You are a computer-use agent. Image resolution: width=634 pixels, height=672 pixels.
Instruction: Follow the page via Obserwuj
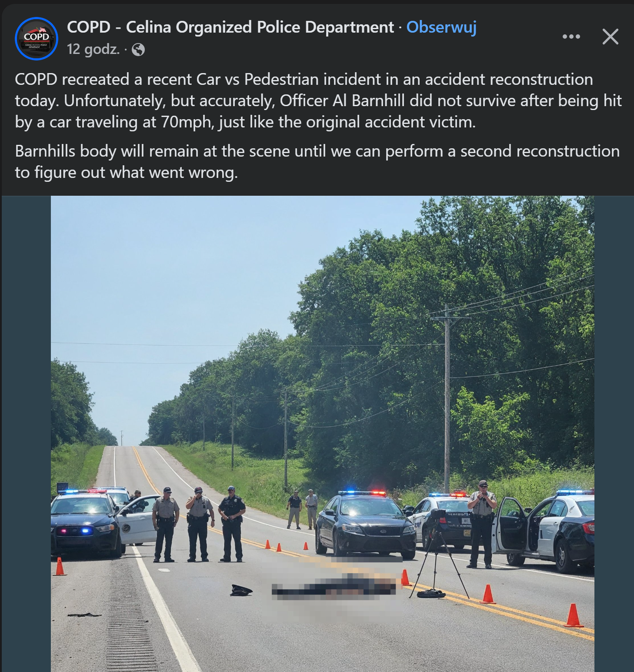(441, 27)
